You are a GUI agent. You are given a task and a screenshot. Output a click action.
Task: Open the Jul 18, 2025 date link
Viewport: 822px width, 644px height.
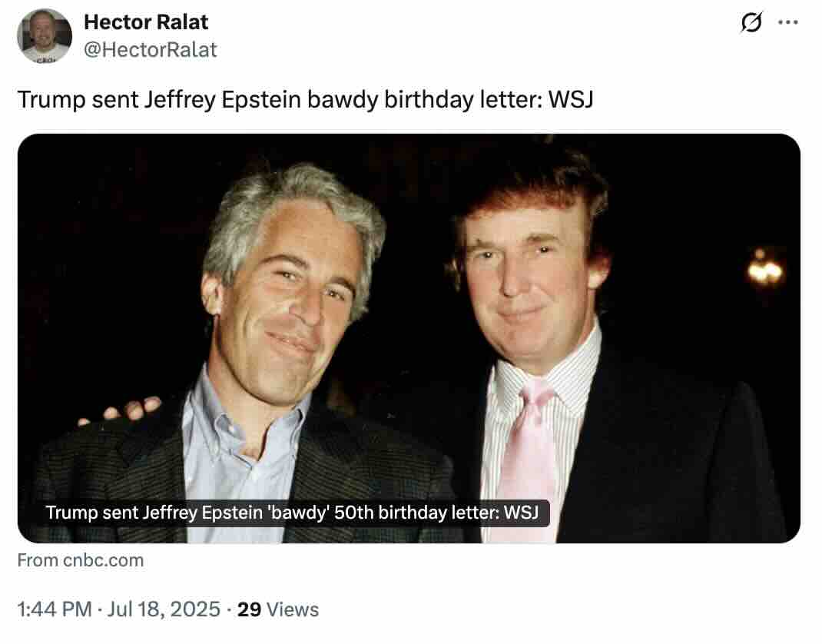click(x=164, y=609)
